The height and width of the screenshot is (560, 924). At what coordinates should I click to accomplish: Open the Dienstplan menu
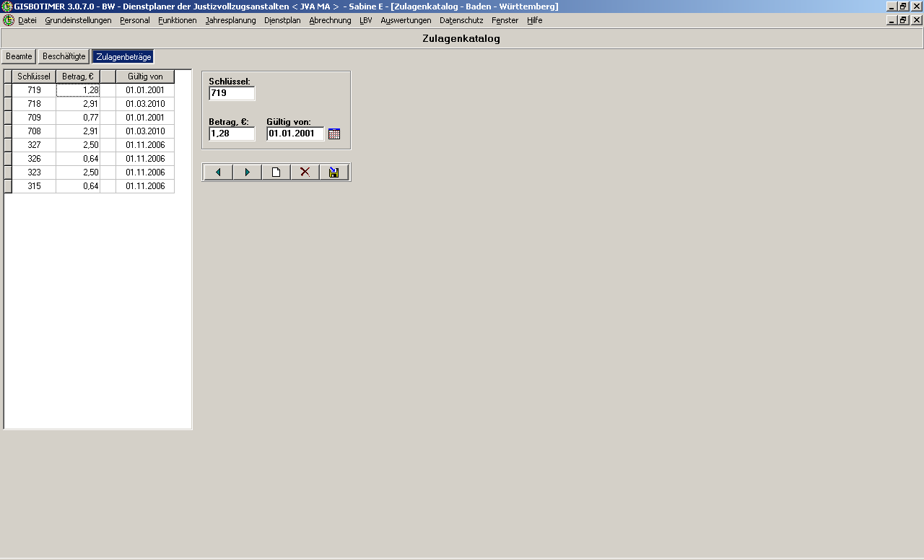282,20
